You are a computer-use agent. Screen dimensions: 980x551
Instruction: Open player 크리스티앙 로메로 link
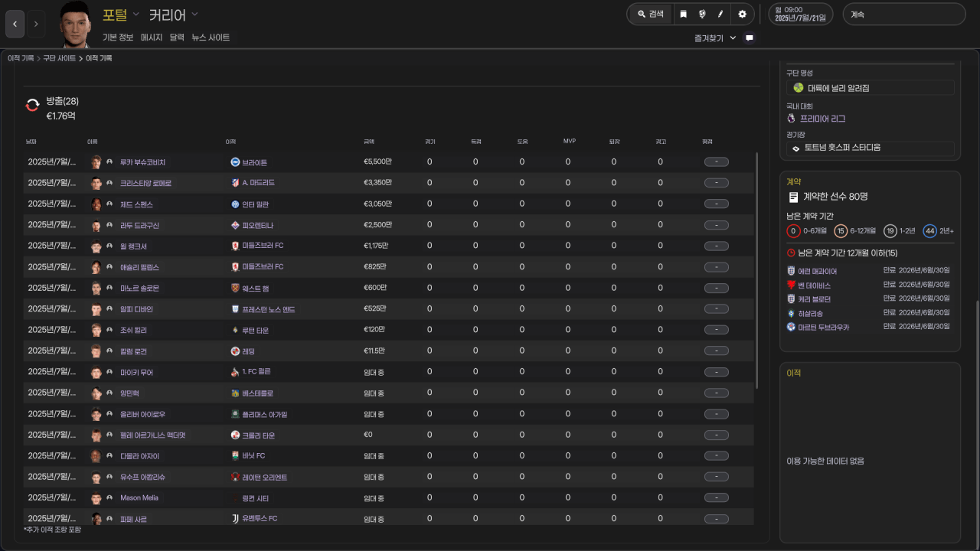(145, 183)
